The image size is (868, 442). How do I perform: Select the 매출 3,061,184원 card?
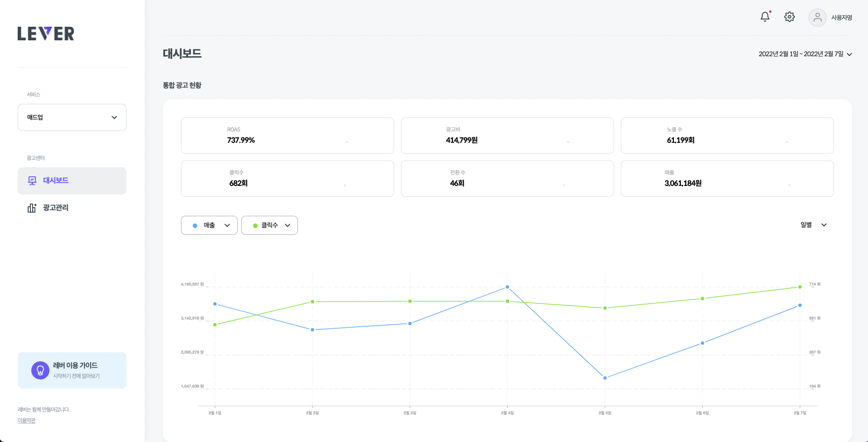pyautogui.click(x=727, y=179)
